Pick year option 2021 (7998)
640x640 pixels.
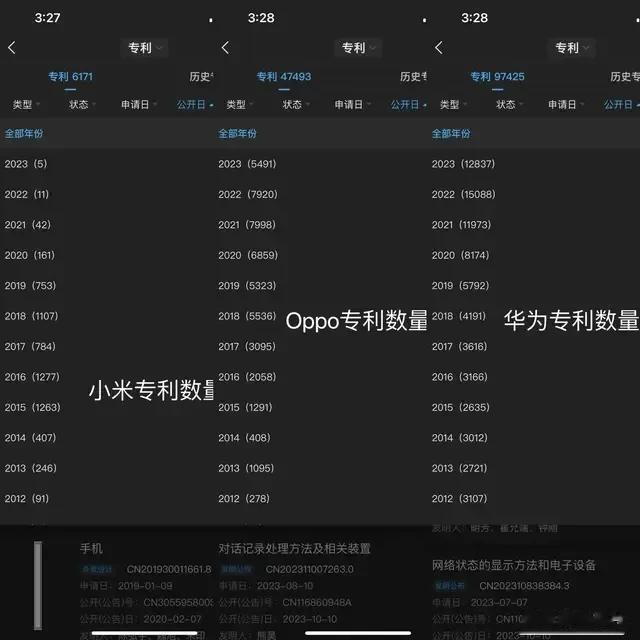click(247, 224)
